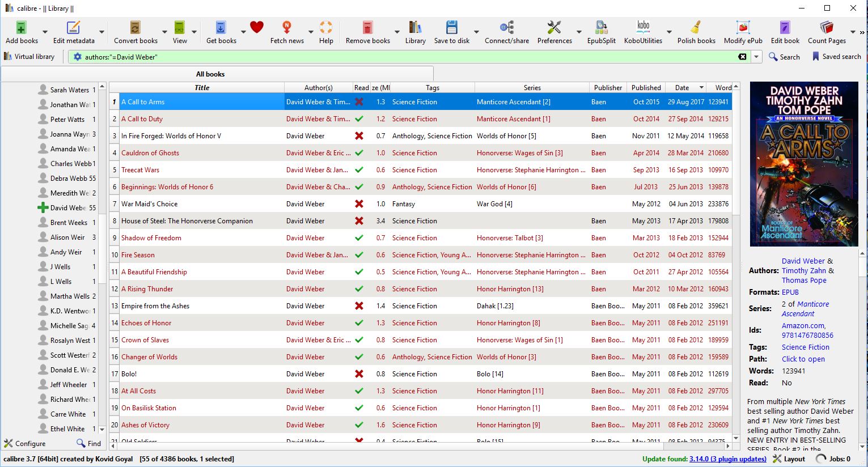
Task: Open the Count Pages plugin
Action: (827, 28)
